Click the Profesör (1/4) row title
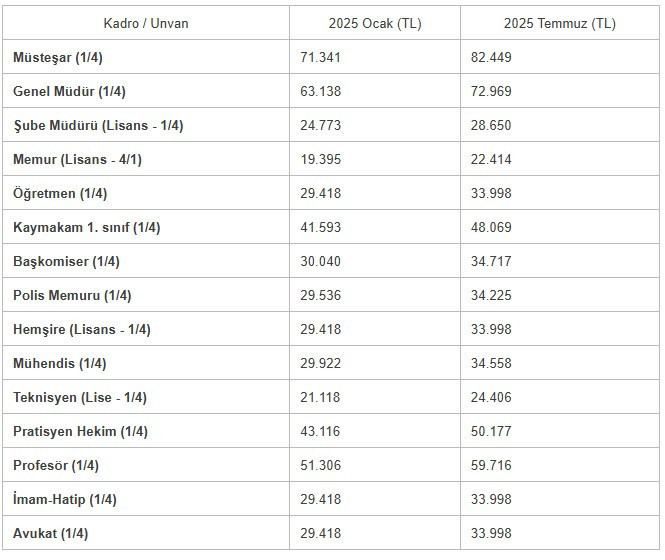Image resolution: width=665 pixels, height=560 pixels. pyautogui.click(x=56, y=465)
